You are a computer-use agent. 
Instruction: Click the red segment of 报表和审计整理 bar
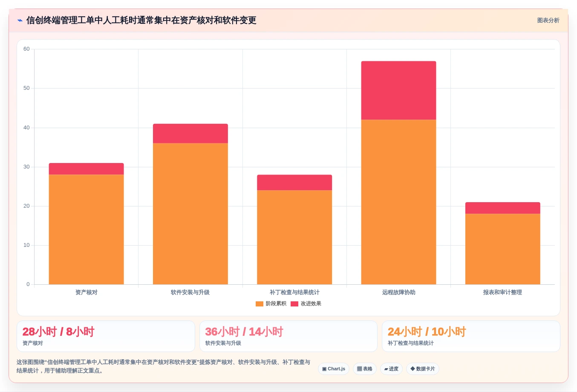502,208
